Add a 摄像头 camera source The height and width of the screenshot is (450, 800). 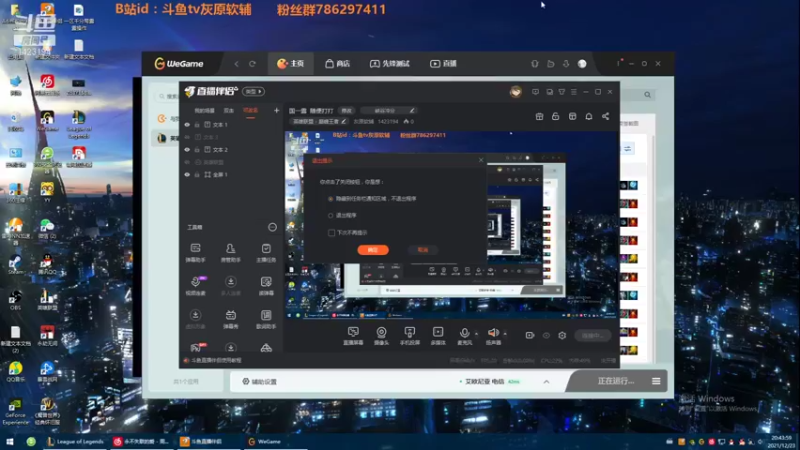(381, 336)
